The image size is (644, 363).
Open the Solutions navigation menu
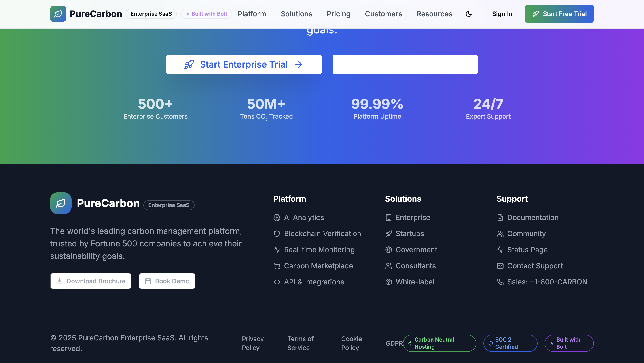coord(296,14)
